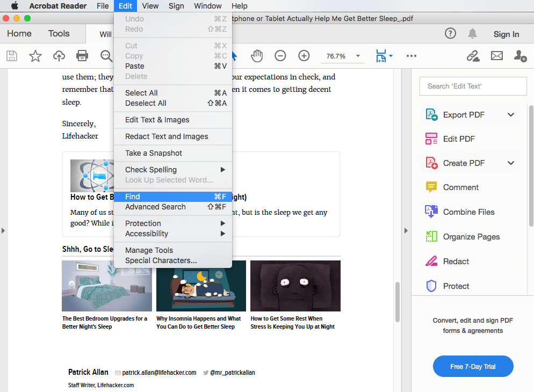The image size is (534, 392).
Task: Open the View menu in menu bar
Action: (150, 6)
